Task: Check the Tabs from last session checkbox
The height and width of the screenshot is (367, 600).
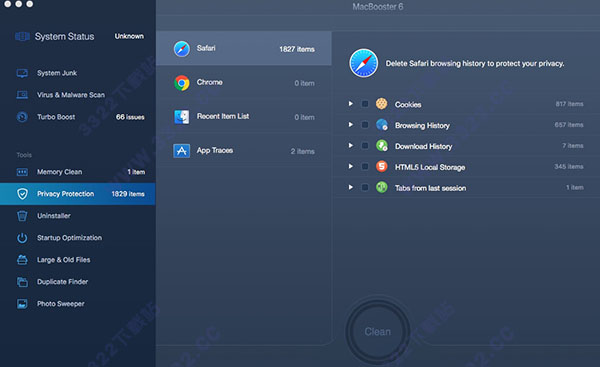Action: click(365, 187)
